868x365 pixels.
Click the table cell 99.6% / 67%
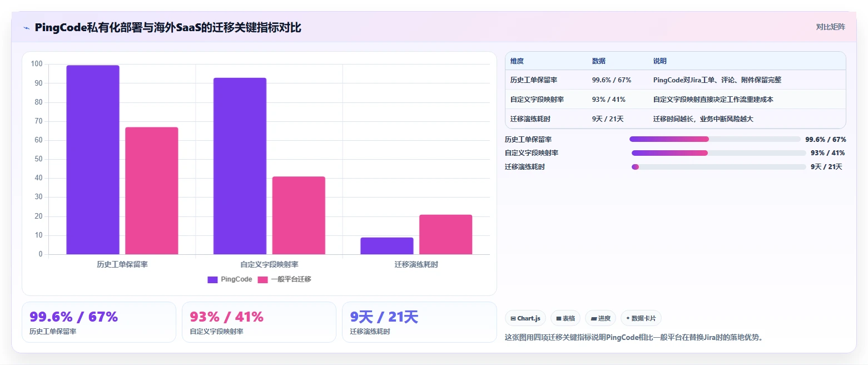coord(612,80)
